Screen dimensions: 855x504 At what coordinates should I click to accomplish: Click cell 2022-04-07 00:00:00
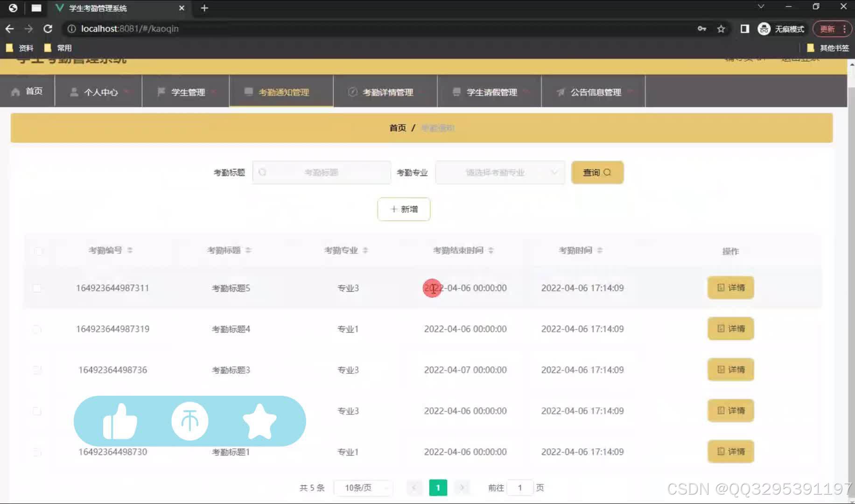465,370
